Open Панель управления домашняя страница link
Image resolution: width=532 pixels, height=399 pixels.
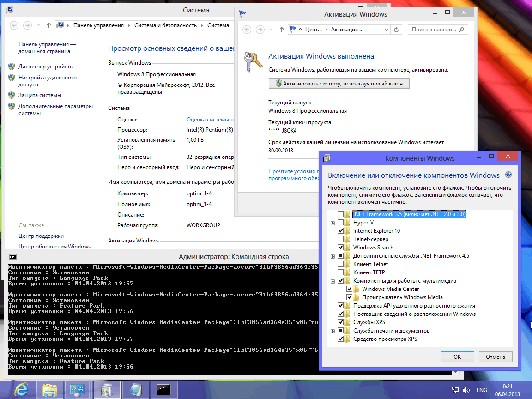point(47,48)
